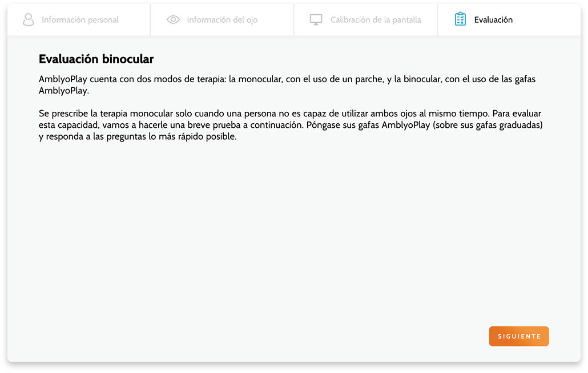Go to the Calibración de la pantalla tab
Viewport: 588px width, 373px height.
(365, 20)
